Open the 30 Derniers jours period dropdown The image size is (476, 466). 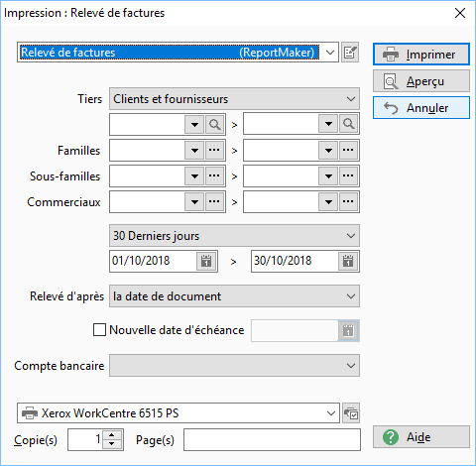[x=234, y=236]
